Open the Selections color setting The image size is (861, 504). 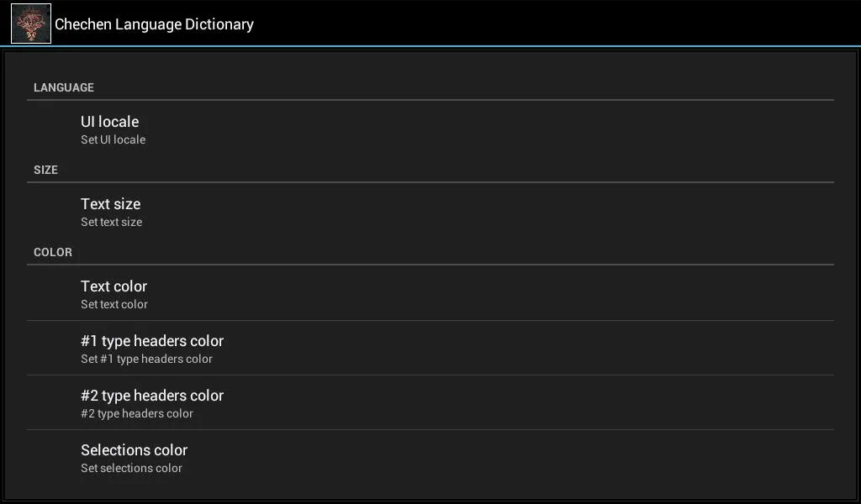(134, 450)
